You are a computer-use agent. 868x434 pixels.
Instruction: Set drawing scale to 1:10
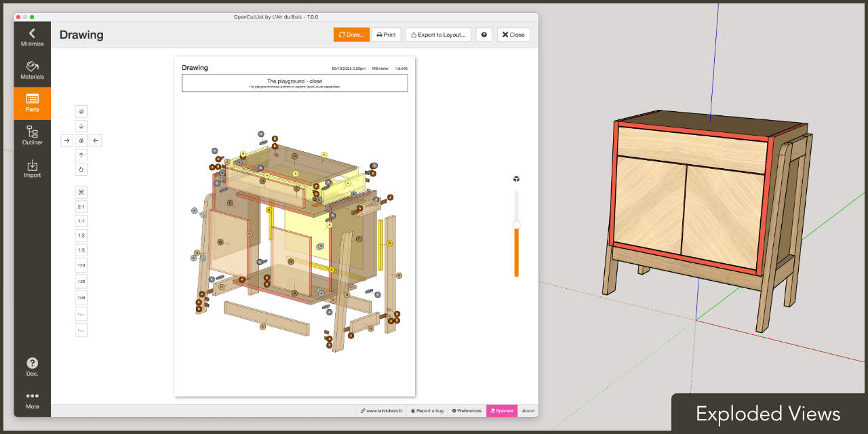pos(81,265)
